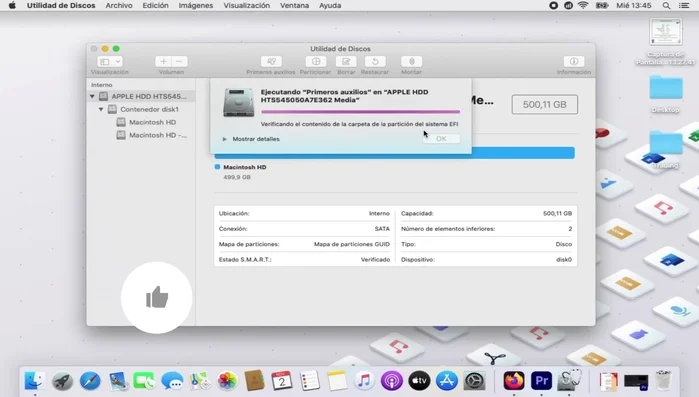This screenshot has width=699, height=397.
Task: Open the Utilidad de Discos menu
Action: [x=61, y=5]
